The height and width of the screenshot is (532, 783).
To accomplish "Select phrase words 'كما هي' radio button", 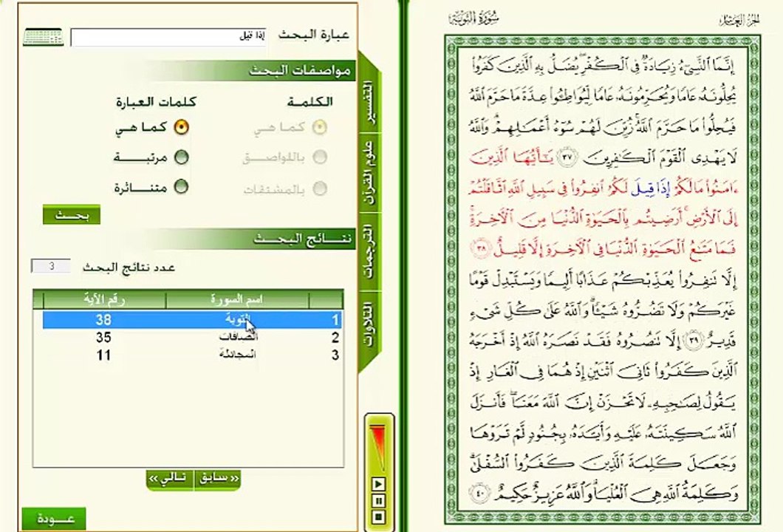I will [x=181, y=127].
